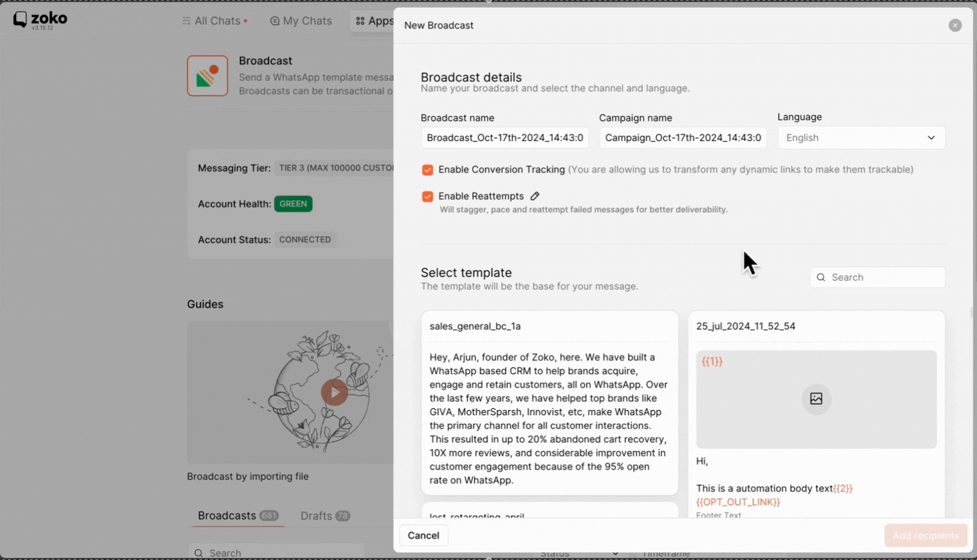Click the template search magnifier icon

tap(821, 277)
